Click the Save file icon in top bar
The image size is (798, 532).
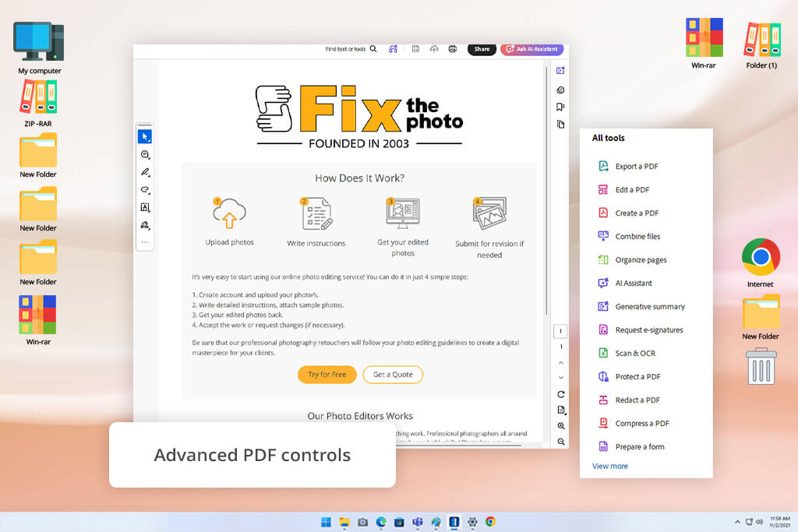415,49
